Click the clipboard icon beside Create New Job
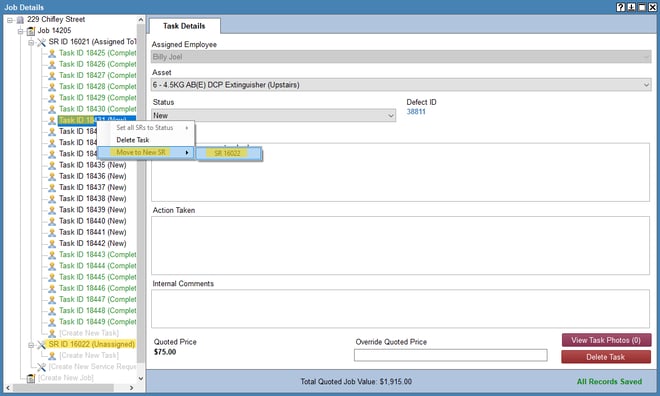This screenshot has height=396, width=660. [x=31, y=378]
